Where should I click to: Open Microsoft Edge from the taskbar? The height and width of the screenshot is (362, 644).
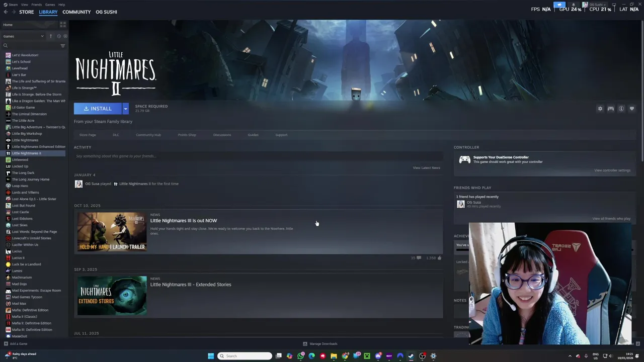311,356
